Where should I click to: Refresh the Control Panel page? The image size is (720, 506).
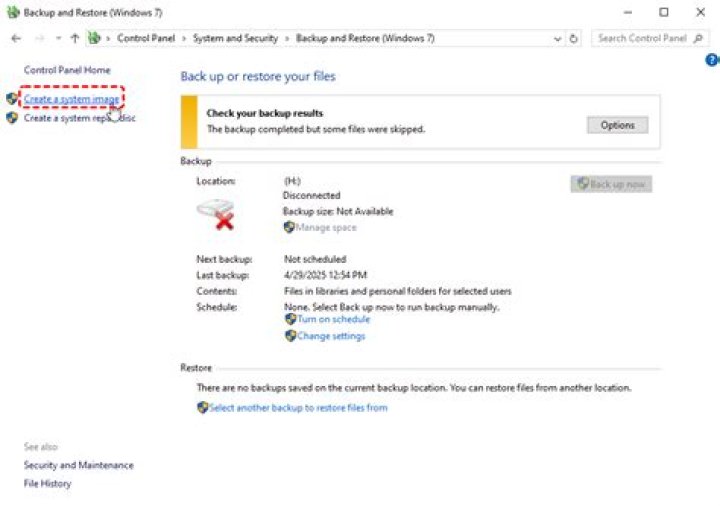click(x=573, y=39)
